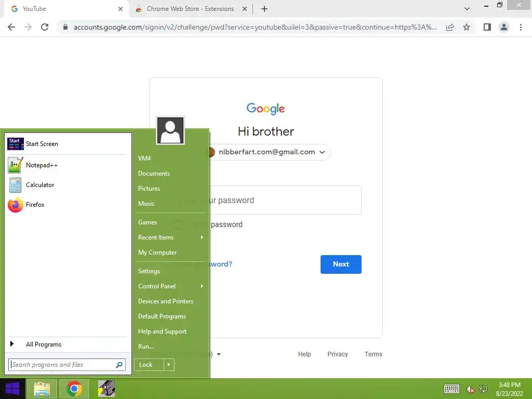Open Settings from start menu
Image resolution: width=532 pixels, height=399 pixels.
(149, 271)
